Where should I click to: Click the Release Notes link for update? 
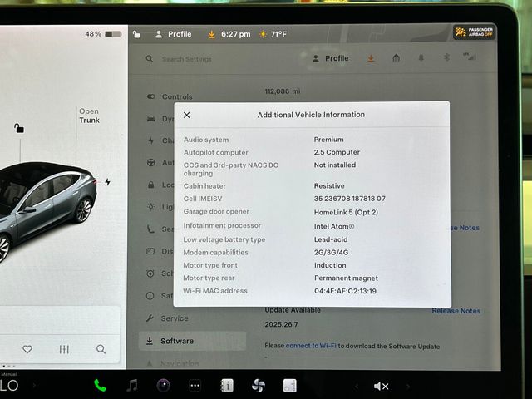456,311
